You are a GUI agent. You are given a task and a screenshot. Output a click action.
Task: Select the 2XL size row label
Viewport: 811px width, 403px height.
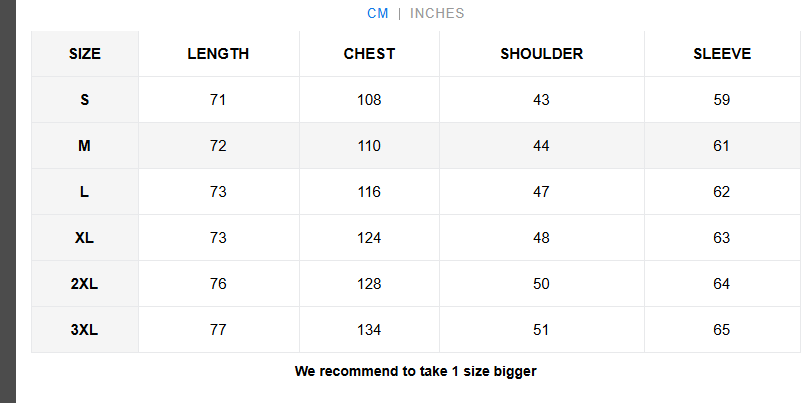tap(85, 284)
